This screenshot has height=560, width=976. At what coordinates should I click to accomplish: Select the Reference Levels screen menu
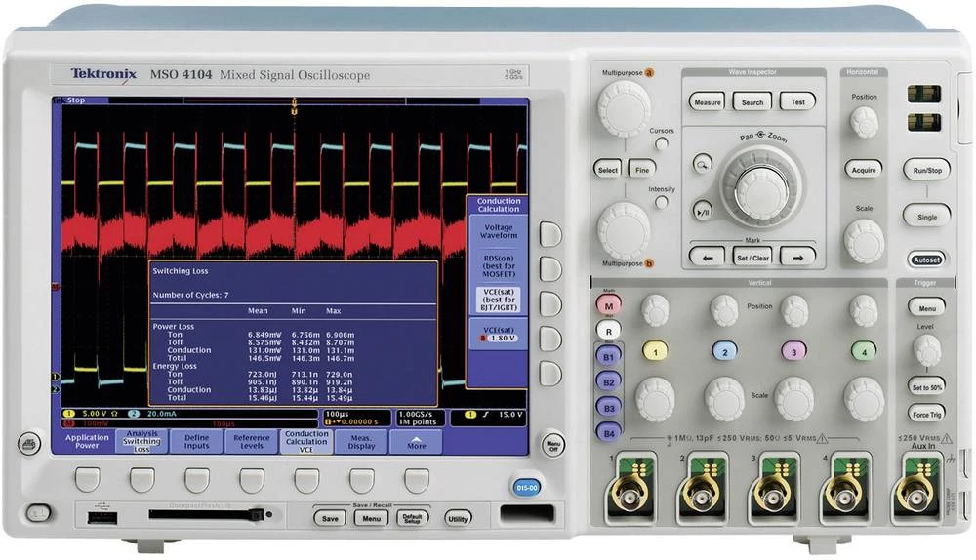[252, 442]
